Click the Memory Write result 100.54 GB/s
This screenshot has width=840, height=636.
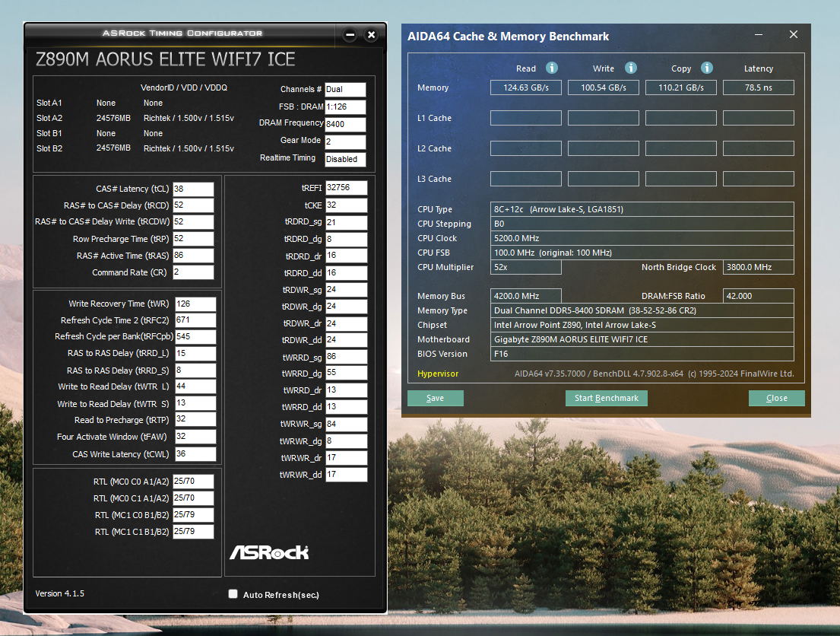tap(604, 87)
